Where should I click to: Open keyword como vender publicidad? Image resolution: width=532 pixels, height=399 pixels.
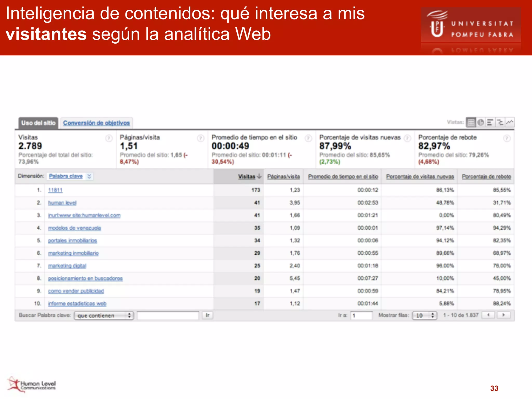[x=76, y=291]
